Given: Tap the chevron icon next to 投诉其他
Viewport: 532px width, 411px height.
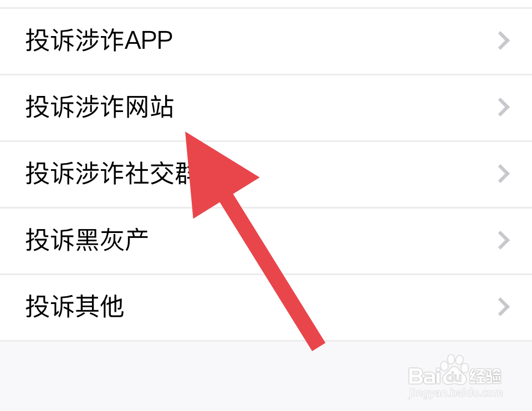Looking at the screenshot, I should 504,307.
